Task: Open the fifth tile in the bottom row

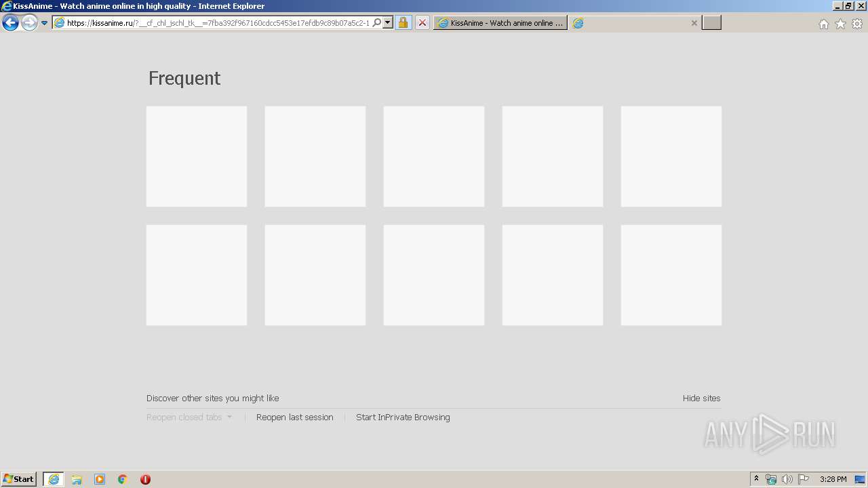Action: click(671, 275)
